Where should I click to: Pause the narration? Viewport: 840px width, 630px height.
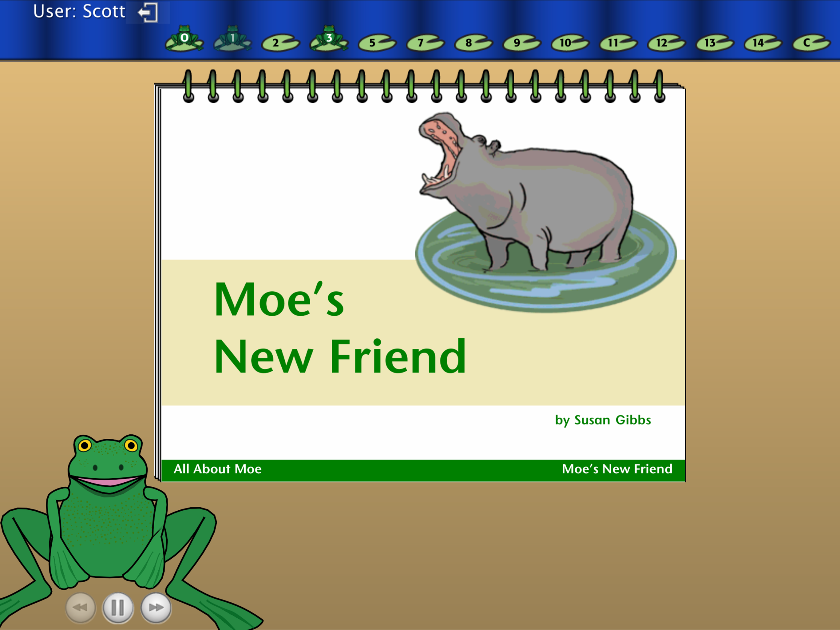pos(118,608)
